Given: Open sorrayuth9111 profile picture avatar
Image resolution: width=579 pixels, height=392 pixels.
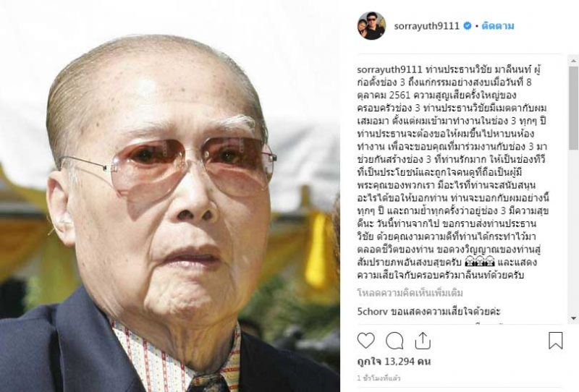Looking at the screenshot, I should coord(371,26).
